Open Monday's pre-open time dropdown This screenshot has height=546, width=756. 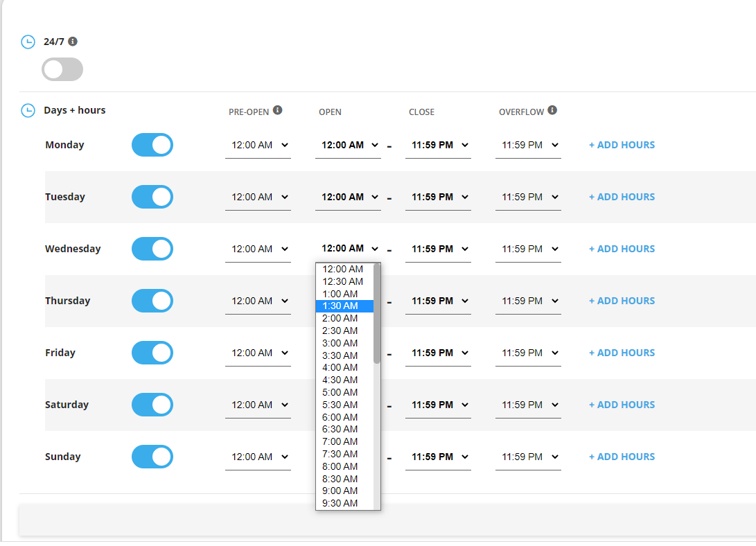point(258,146)
